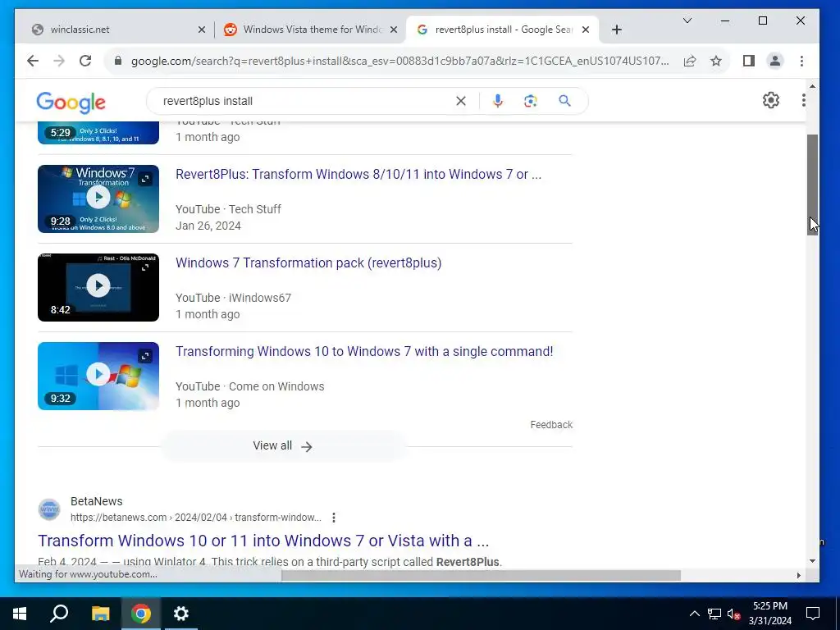
Task: Close the Windows Vista theme tab
Action: point(394,30)
